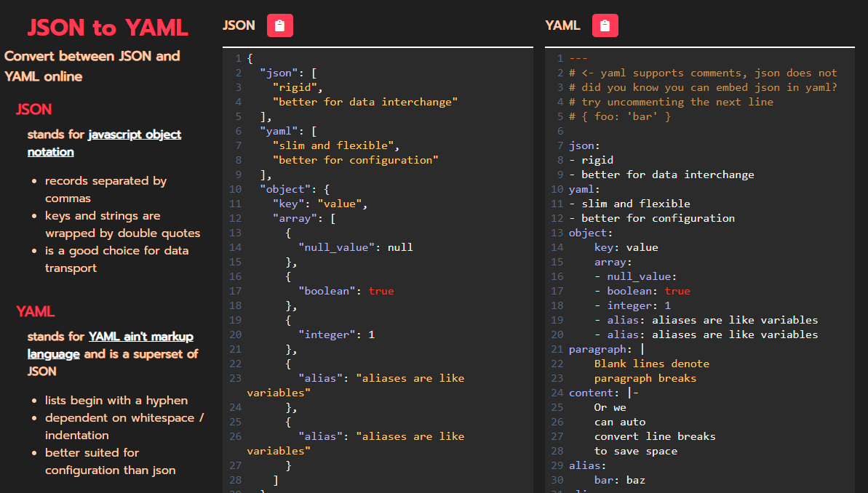868x493 pixels.
Task: Click YAML line "- better for data interchange"
Action: point(661,175)
